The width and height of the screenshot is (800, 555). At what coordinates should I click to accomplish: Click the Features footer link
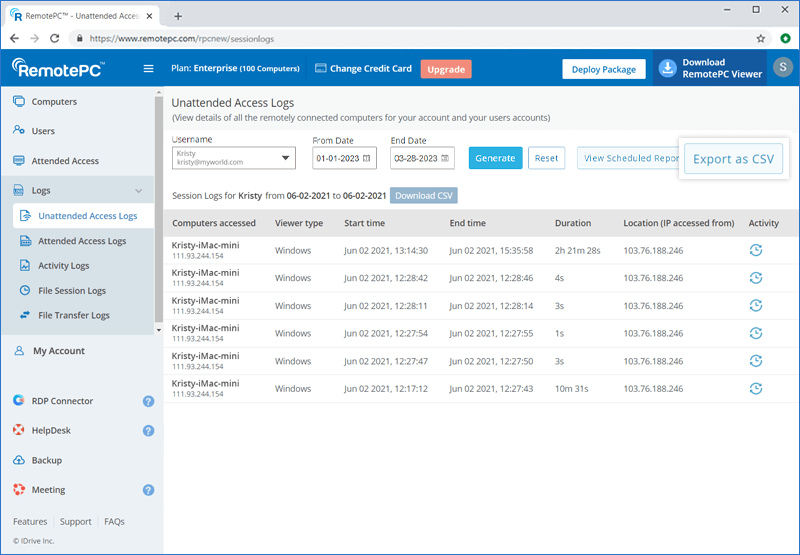click(x=30, y=521)
